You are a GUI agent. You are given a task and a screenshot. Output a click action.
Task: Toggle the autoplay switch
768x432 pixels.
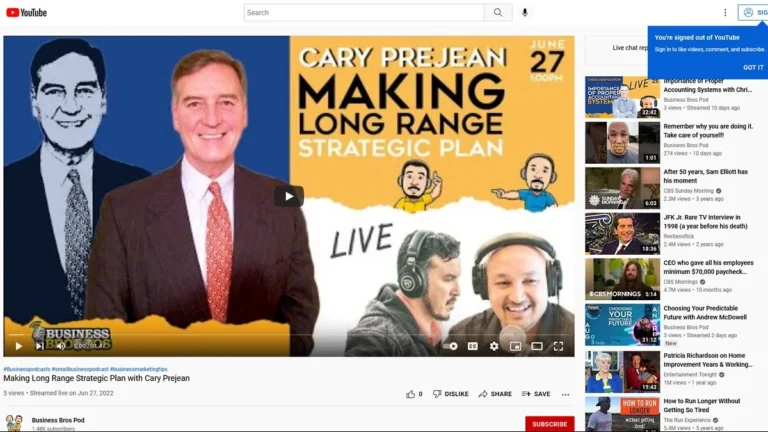[451, 346]
